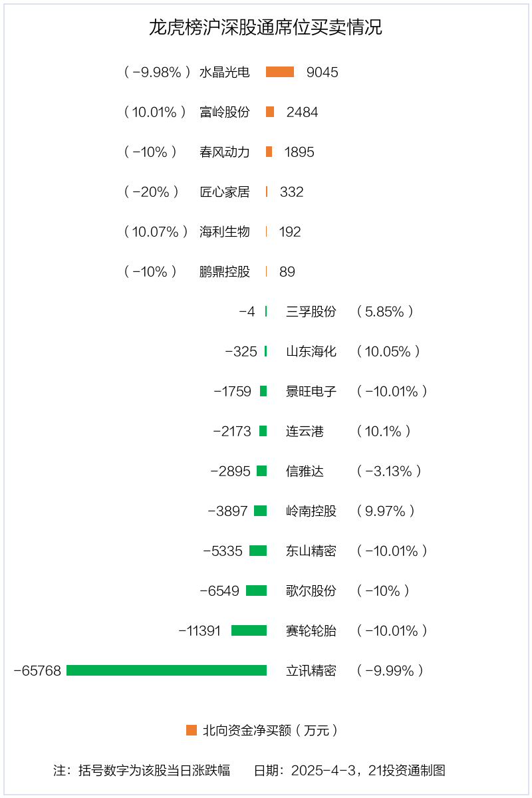Click the green bar for 赛轮轮胎
The image size is (532, 798).
coord(249,630)
